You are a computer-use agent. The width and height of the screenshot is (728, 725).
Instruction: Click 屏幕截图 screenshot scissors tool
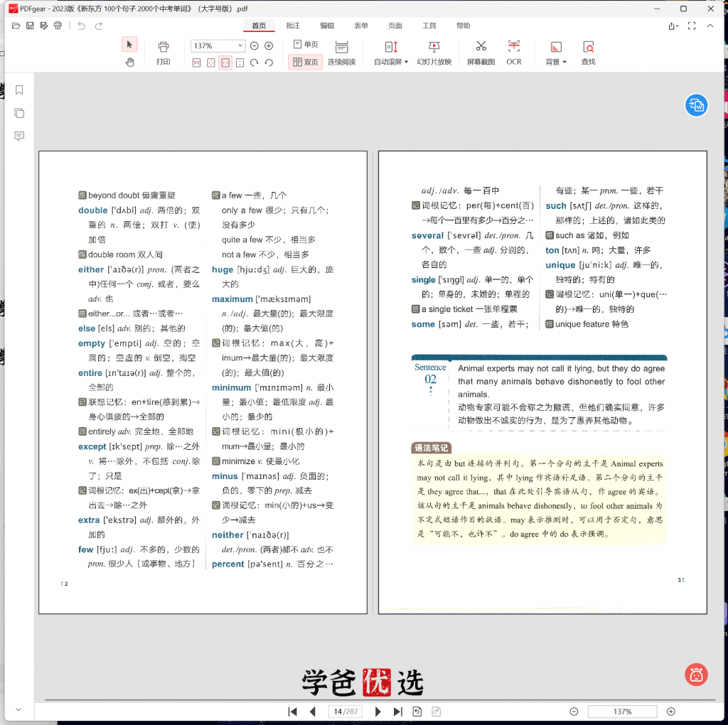(481, 53)
